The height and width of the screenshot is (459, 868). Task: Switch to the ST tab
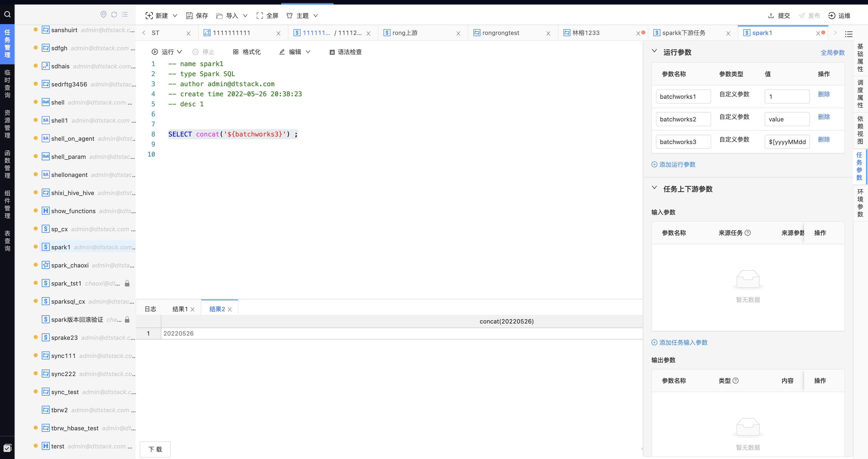tap(155, 33)
